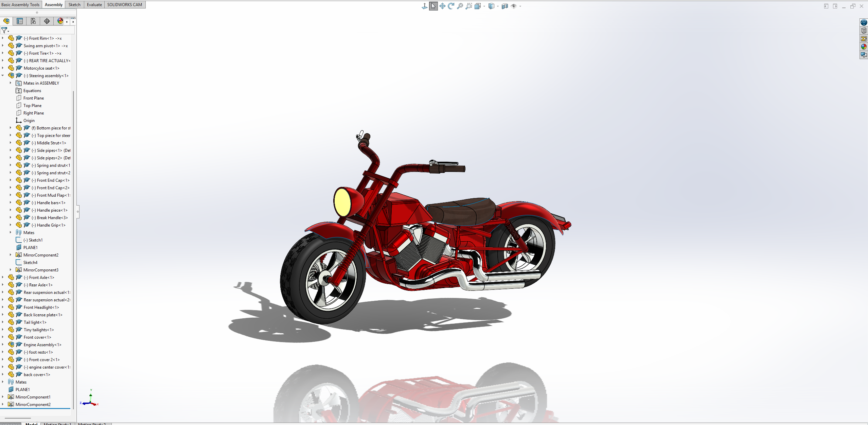Toggle the Section View tool
The width and height of the screenshot is (868, 425).
tap(505, 6)
